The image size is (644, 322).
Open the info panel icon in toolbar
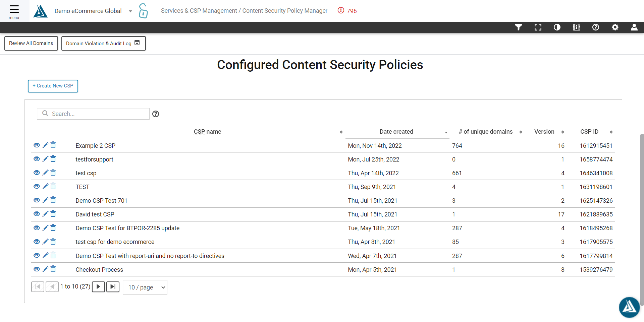pos(577,27)
